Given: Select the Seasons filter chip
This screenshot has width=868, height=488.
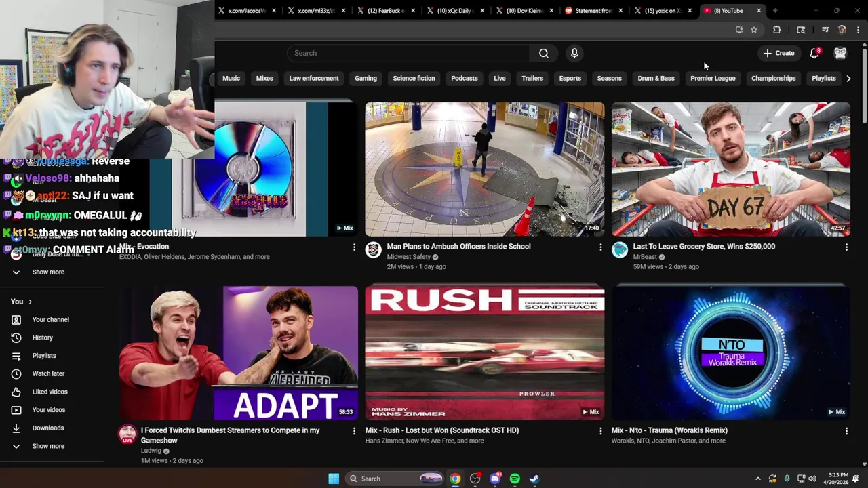Looking at the screenshot, I should (x=609, y=78).
